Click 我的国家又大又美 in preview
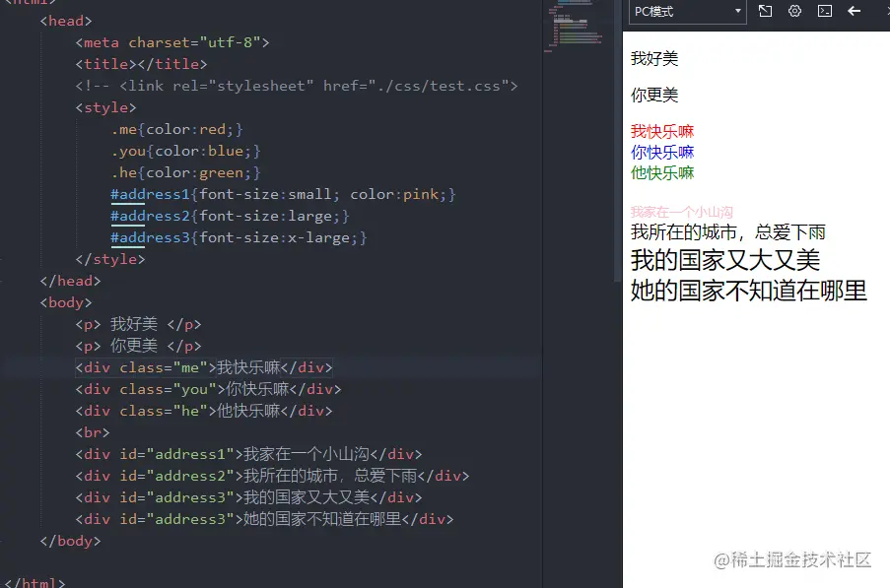Screen dimensions: 890x588 click(x=725, y=260)
